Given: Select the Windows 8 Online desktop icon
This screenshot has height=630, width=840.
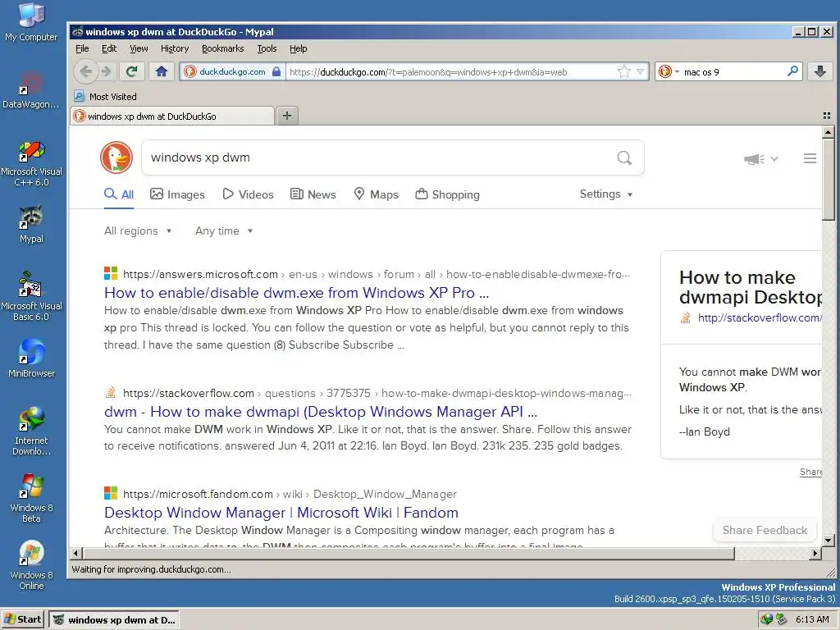Looking at the screenshot, I should (x=31, y=565).
